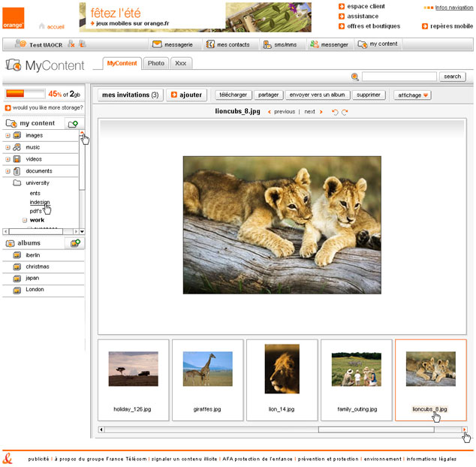Click the supprimer button
476x467 pixels.
[x=369, y=95]
